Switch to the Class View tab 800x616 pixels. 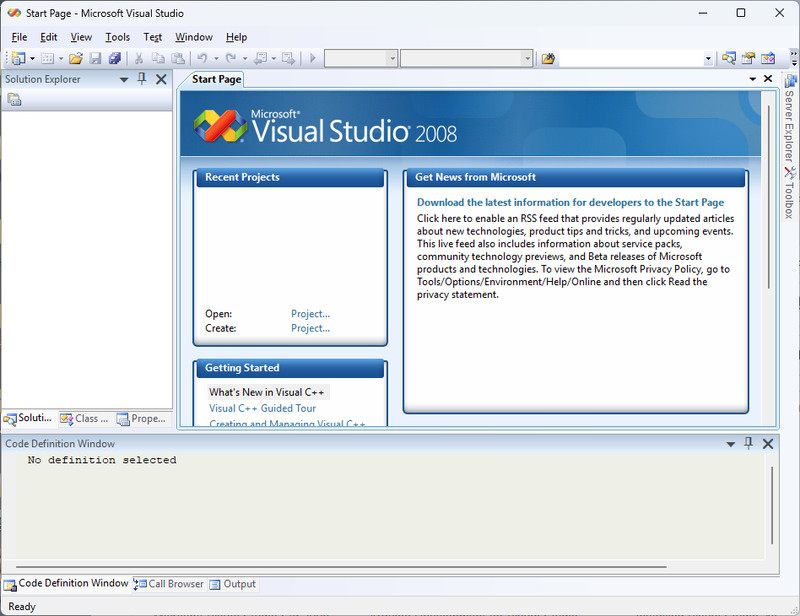84,418
